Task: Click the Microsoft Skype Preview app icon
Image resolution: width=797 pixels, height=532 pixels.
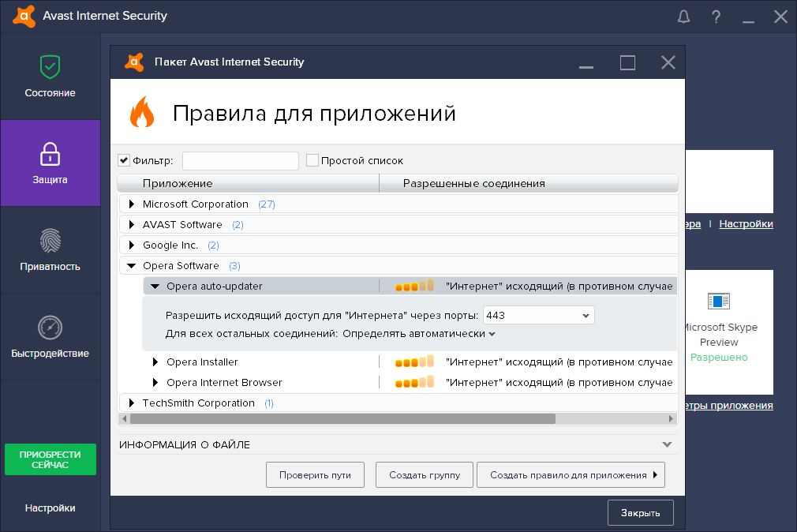Action: 719,301
